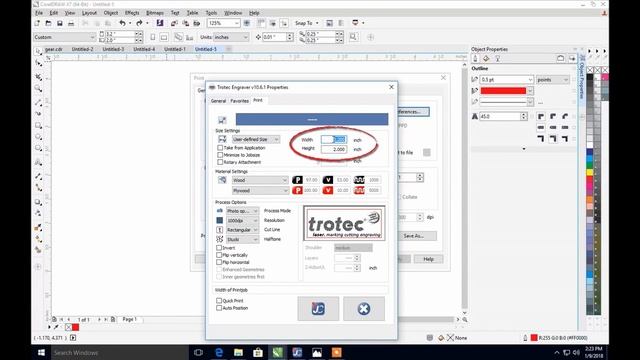
Task: Open the Rectangular Cut Line dropdown
Action: click(242, 230)
